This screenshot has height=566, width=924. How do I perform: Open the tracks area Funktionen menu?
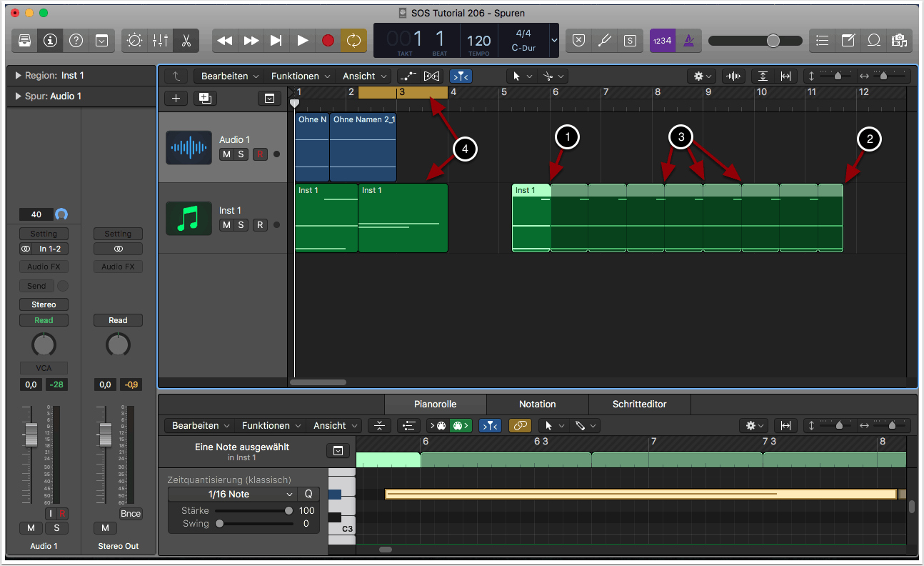click(x=300, y=76)
